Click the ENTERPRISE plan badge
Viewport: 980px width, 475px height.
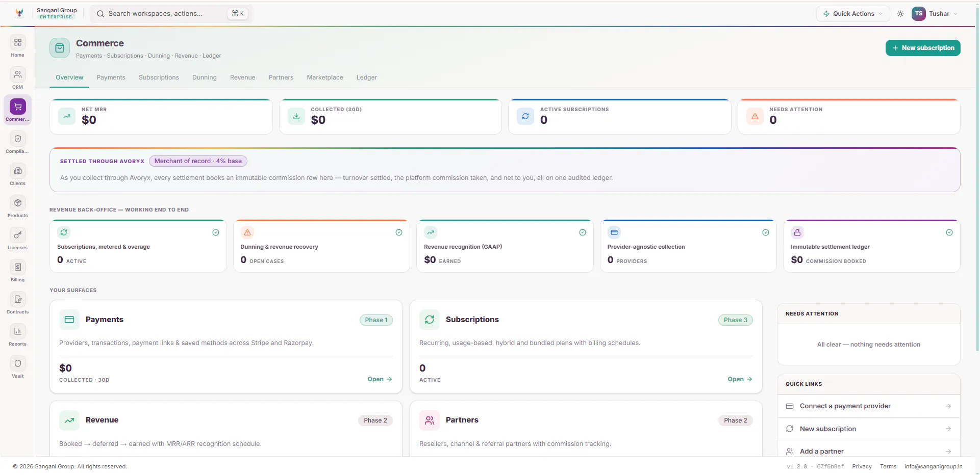(x=56, y=17)
